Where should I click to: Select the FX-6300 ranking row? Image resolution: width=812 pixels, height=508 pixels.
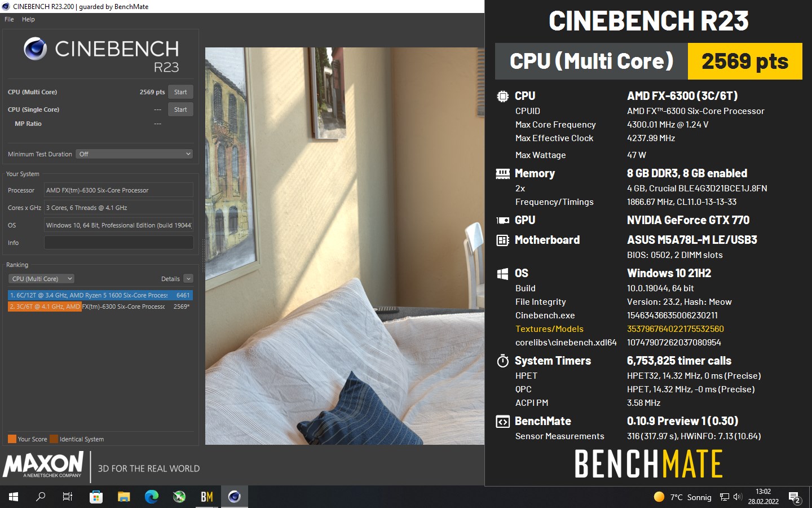click(x=100, y=306)
